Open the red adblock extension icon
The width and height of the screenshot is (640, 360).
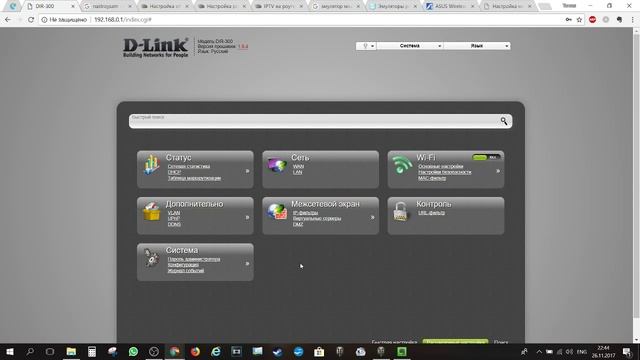pyautogui.click(x=592, y=20)
